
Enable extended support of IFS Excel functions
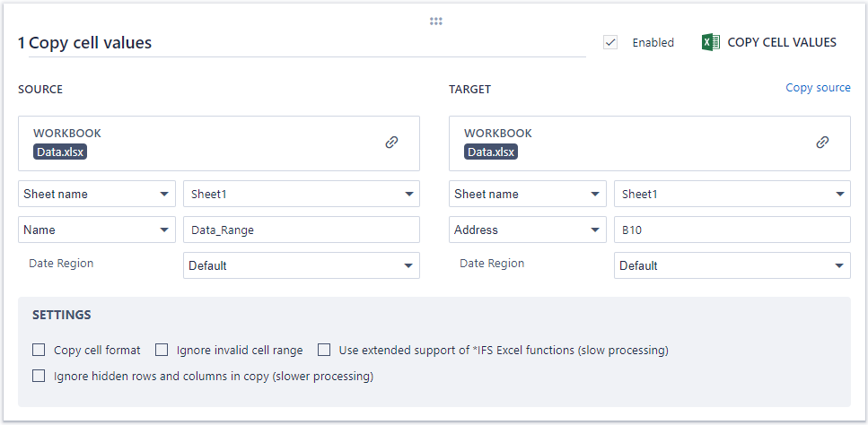click(324, 350)
